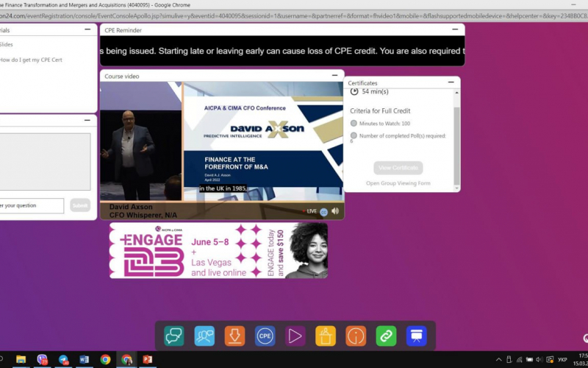
Task: Click the USB safely remove tray icon
Action: tap(509, 359)
